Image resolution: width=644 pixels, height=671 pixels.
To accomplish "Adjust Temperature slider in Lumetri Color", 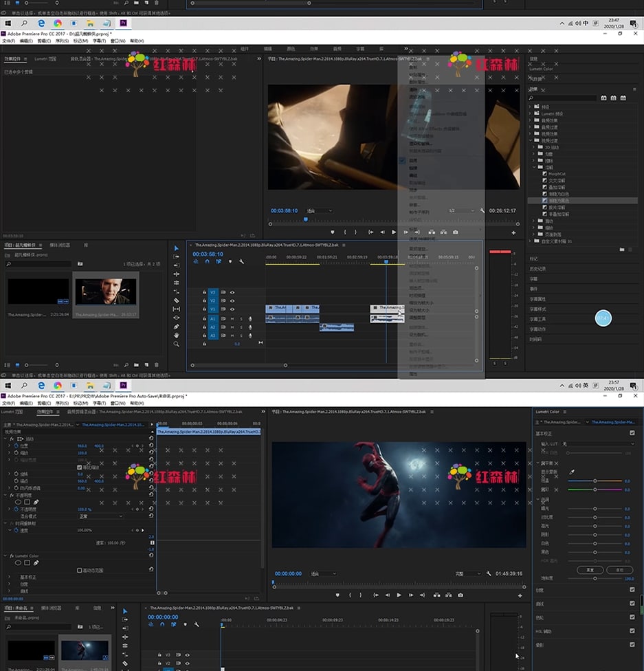I will (x=595, y=481).
